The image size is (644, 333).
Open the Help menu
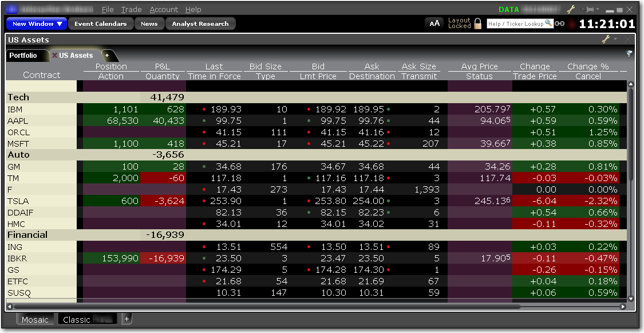pos(193,9)
